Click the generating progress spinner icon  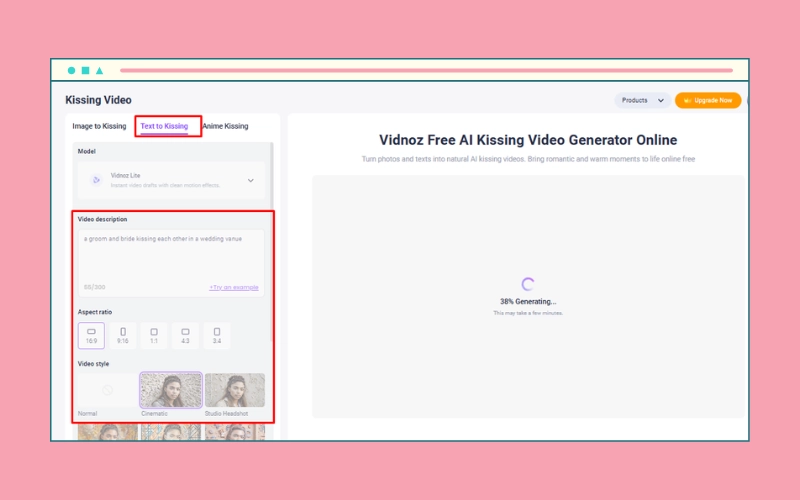pyautogui.click(x=528, y=284)
